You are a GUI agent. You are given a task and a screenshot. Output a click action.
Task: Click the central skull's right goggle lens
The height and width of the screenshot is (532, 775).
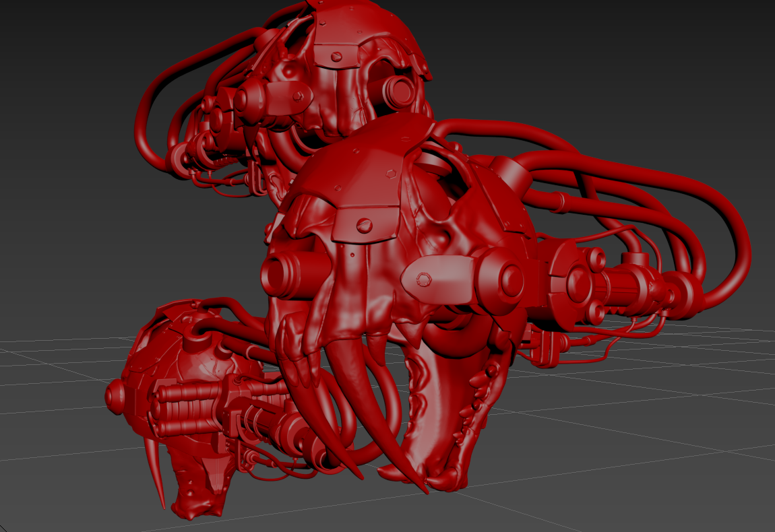[x=504, y=281]
